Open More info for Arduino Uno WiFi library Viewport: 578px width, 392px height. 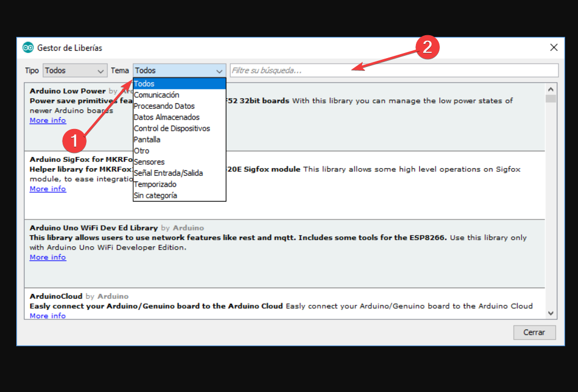coord(48,257)
